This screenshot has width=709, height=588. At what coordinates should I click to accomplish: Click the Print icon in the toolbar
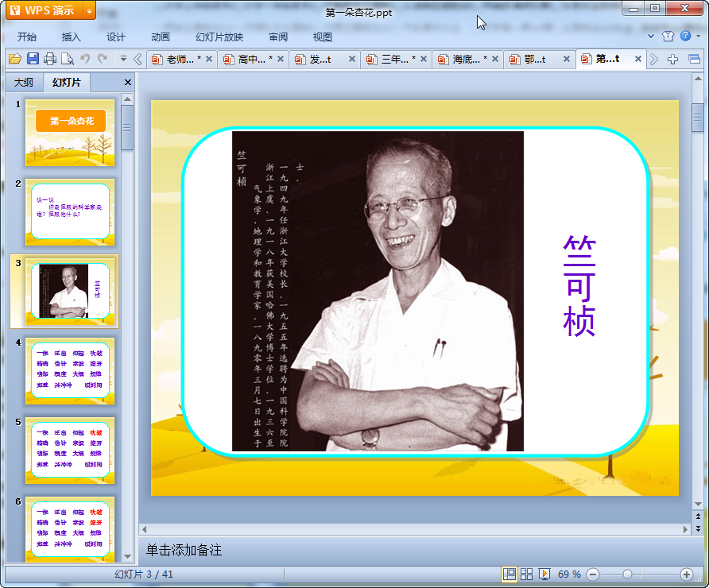pos(50,59)
